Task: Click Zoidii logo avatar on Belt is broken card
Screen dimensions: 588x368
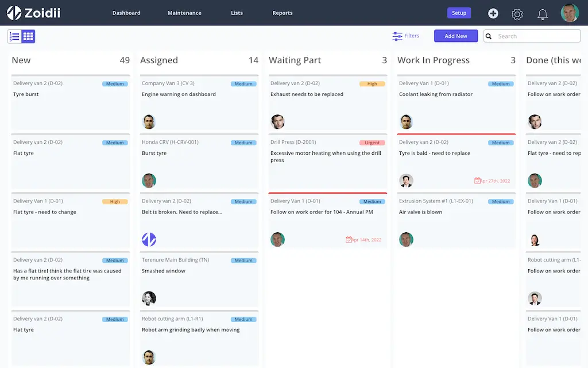Action: point(149,239)
